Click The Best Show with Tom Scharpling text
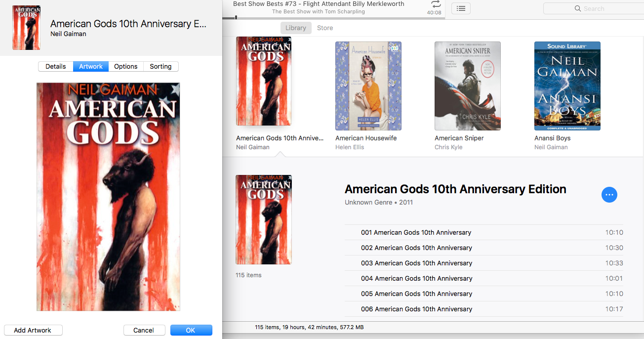Viewport: 644px width, 339px height. coord(319,12)
